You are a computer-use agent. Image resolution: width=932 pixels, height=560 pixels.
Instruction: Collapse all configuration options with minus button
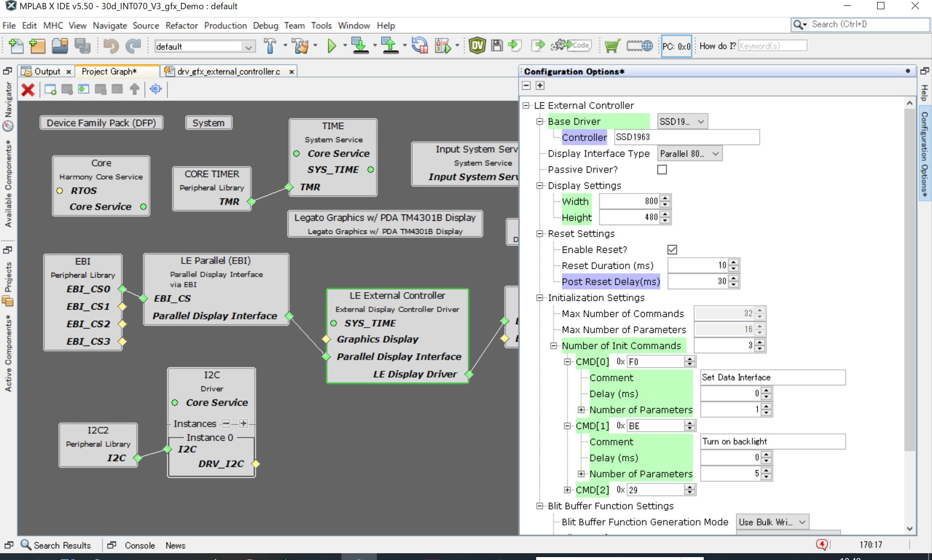[x=526, y=85]
